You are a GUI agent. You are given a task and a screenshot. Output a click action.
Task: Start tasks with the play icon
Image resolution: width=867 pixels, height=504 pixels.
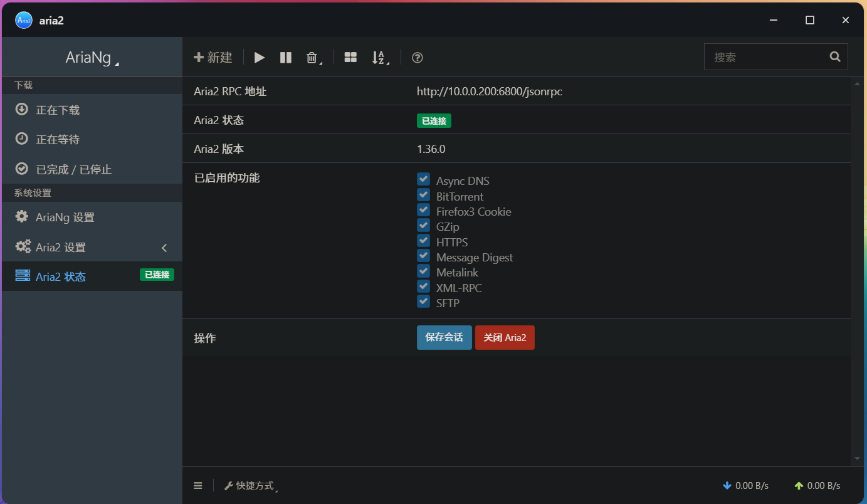260,58
